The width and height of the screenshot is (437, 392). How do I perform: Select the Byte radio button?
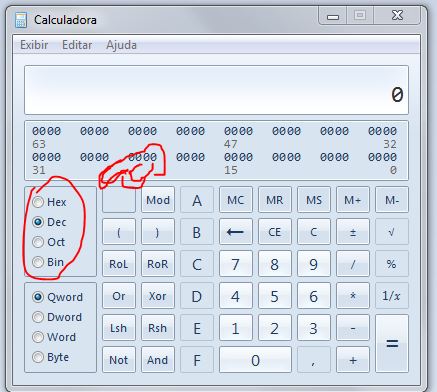tap(38, 357)
